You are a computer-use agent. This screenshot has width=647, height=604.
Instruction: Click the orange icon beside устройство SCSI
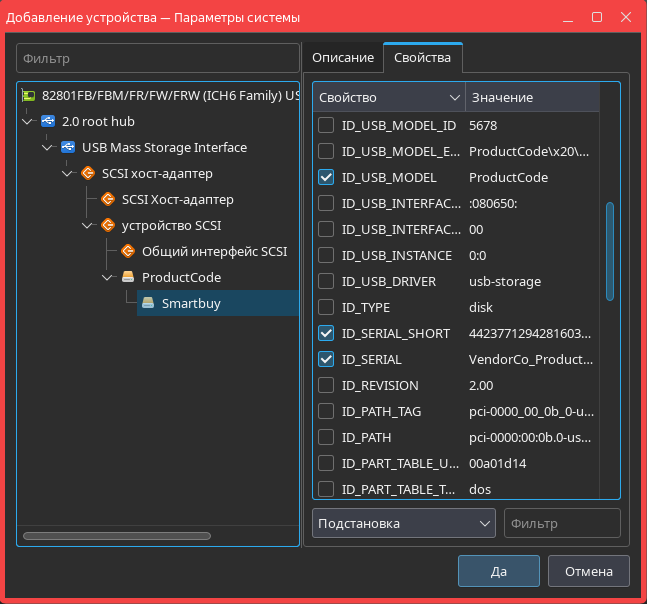click(x=108, y=226)
